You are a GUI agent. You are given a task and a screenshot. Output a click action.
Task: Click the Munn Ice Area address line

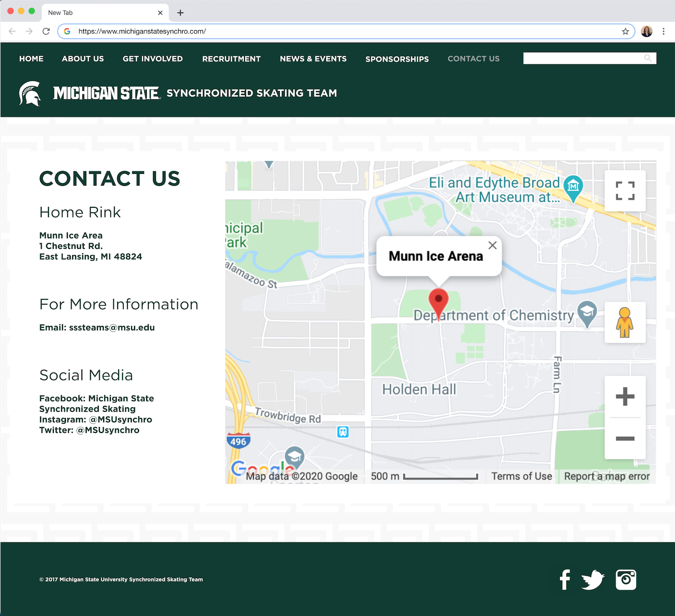coord(71,235)
